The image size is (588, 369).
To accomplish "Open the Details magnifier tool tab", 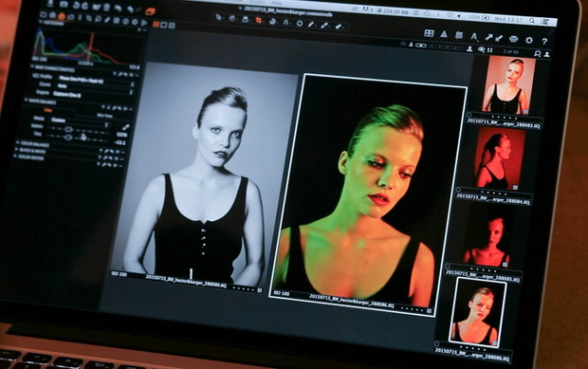I will (99, 19).
